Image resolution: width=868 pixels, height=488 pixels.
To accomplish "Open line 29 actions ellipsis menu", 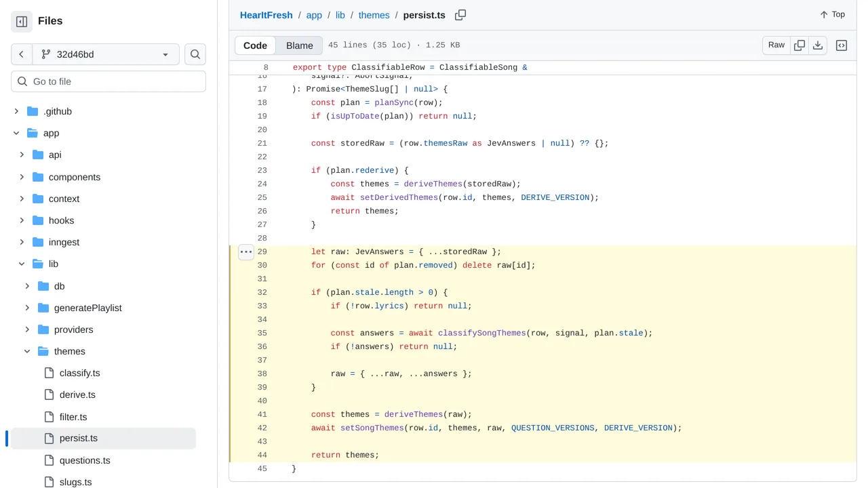I will [x=246, y=252].
